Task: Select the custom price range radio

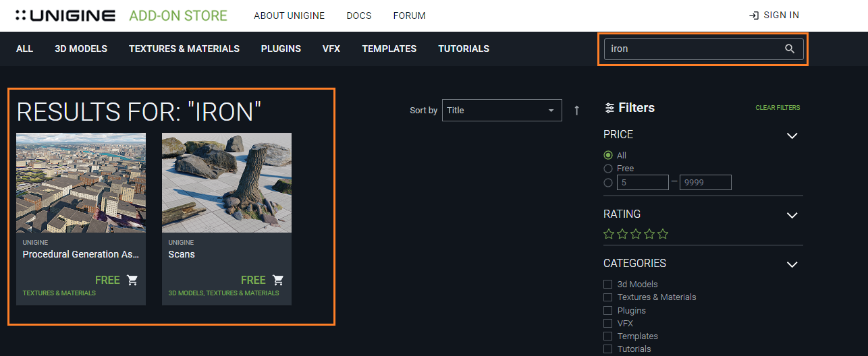Action: 608,182
